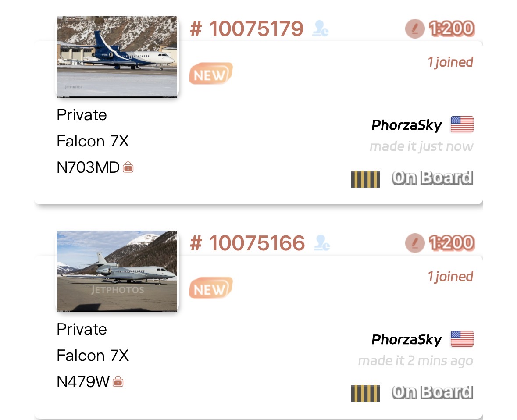Click the 1:200 scale icon on the first card
The height and width of the screenshot is (420, 517).
pyautogui.click(x=415, y=29)
